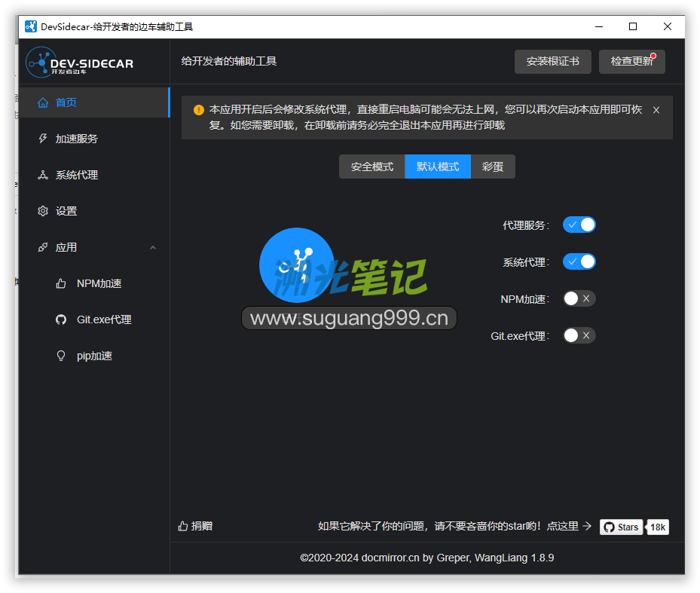Click the GitHub icon in Stars badge
The height and width of the screenshot is (593, 700).
click(x=609, y=527)
